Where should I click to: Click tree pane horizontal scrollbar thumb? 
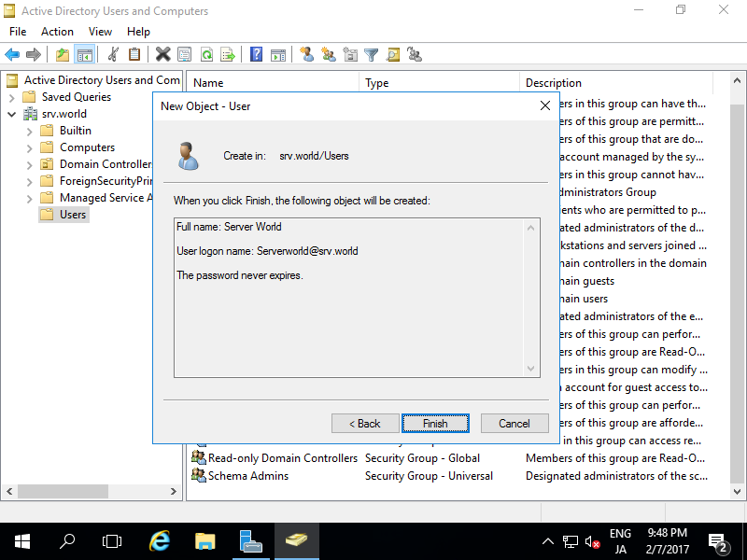pos(63,491)
